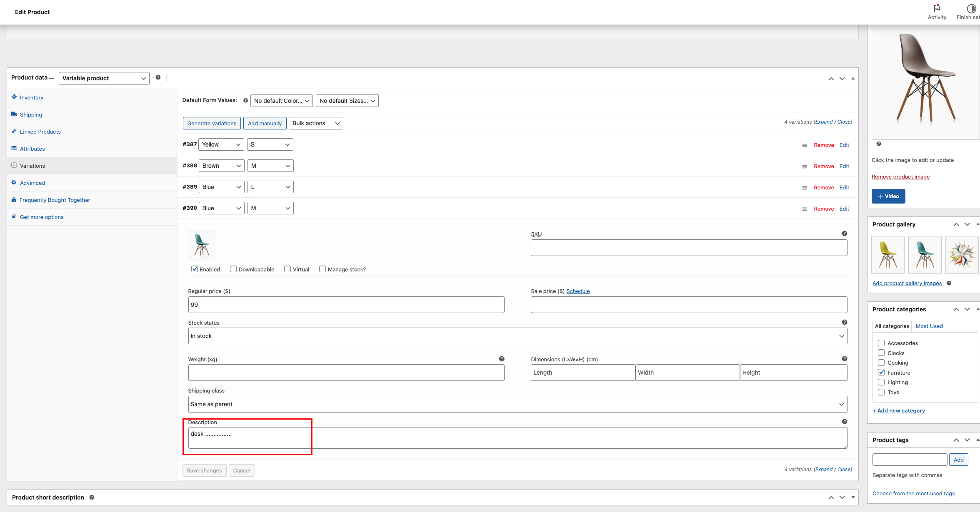Check the Toys category
This screenshot has width=980, height=512.
881,392
